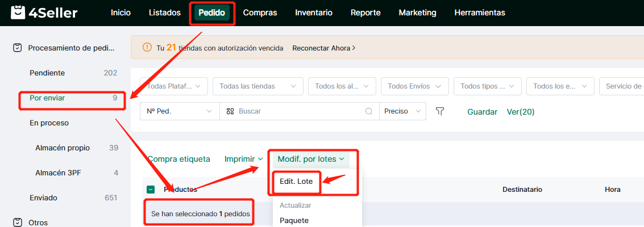The height and width of the screenshot is (227, 644).
Task: Click the search magnifier icon
Action: 369,112
